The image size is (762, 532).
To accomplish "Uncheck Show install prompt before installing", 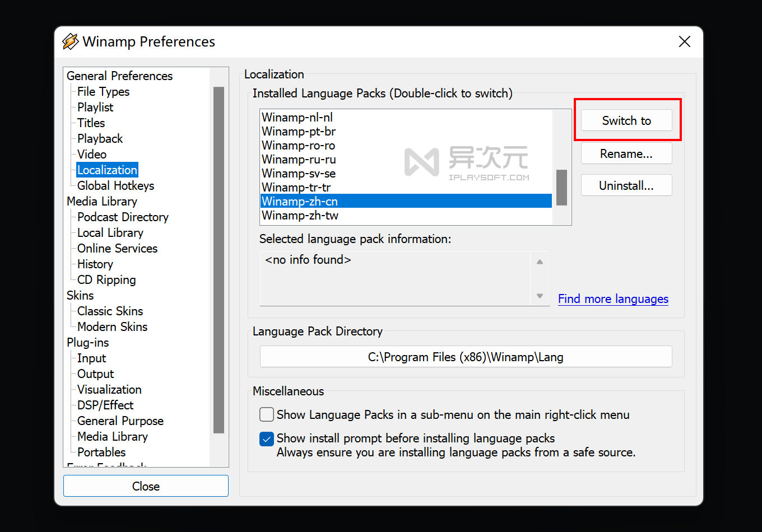I will 267,438.
